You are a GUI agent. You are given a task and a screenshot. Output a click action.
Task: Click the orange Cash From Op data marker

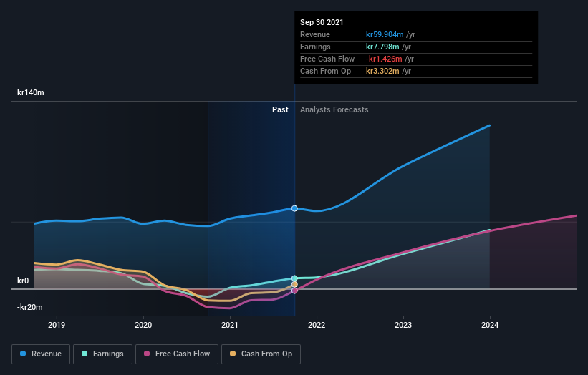(294, 285)
